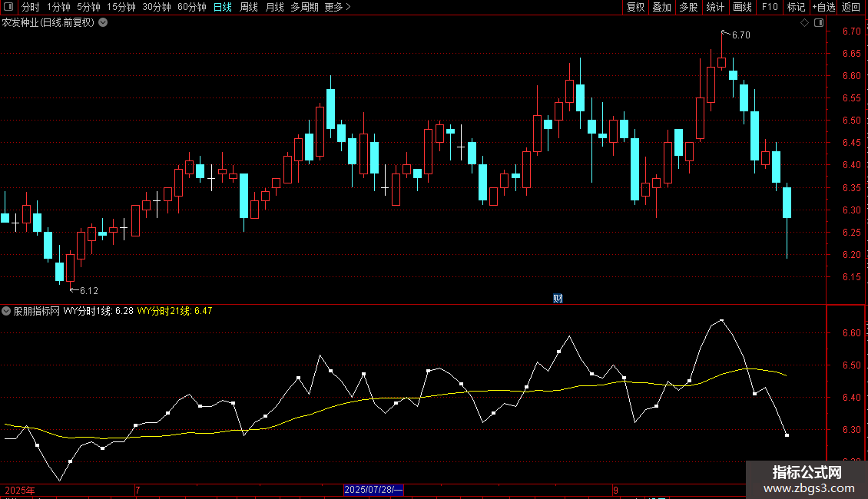Image resolution: width=868 pixels, height=499 pixels.
Task: Click the 财 finance marker on the chart
Action: (558, 299)
